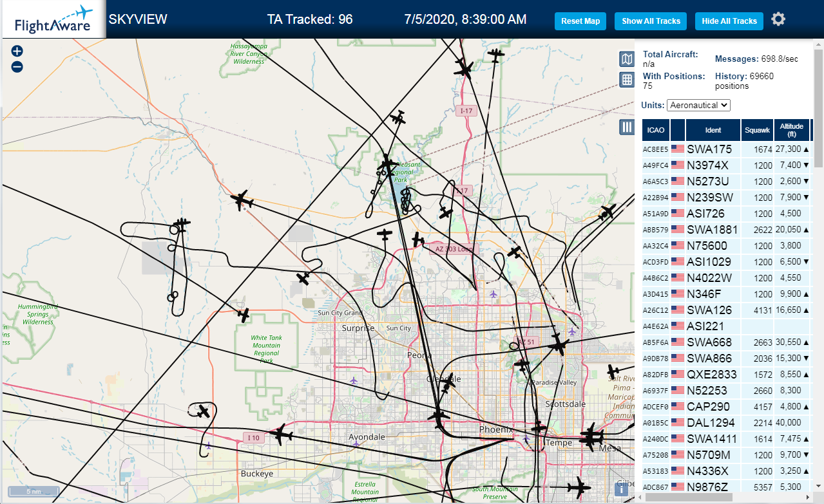Toggle the grid overlay icon
This screenshot has width=824, height=504.
[627, 80]
